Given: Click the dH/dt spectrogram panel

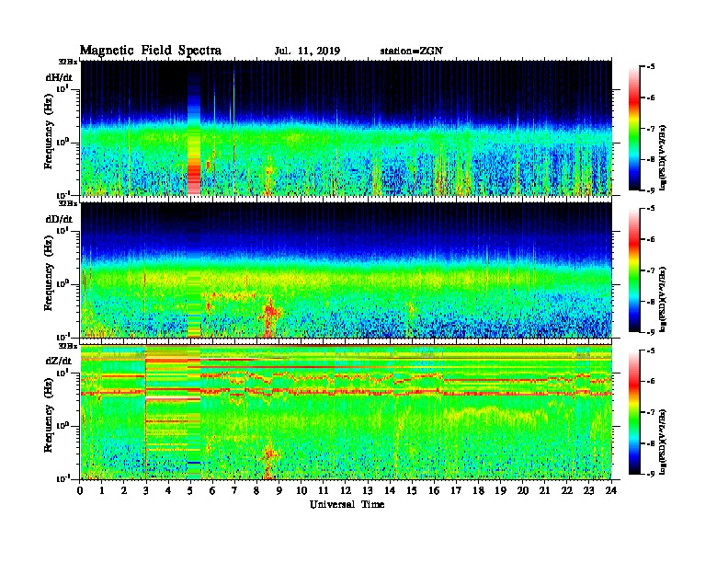Looking at the screenshot, I should (347, 128).
